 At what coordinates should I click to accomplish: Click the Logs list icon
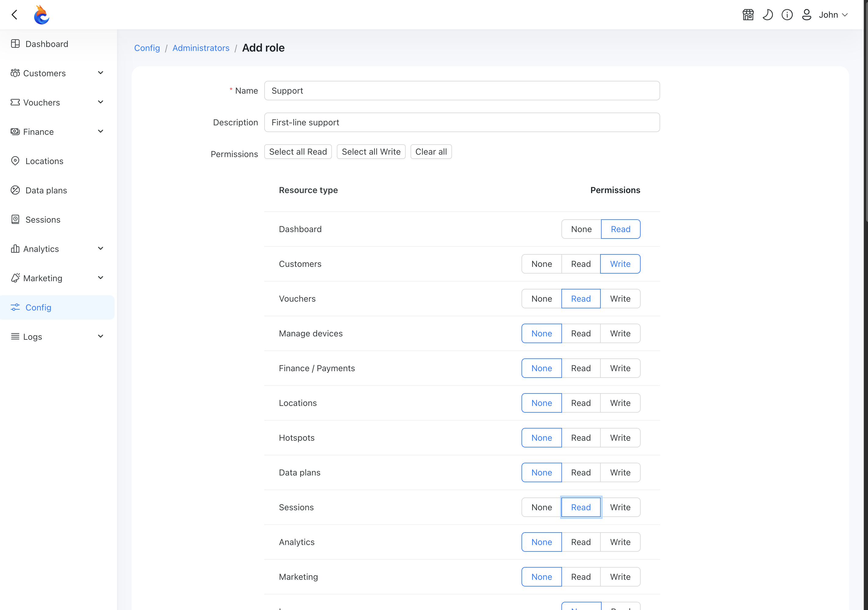[15, 336]
